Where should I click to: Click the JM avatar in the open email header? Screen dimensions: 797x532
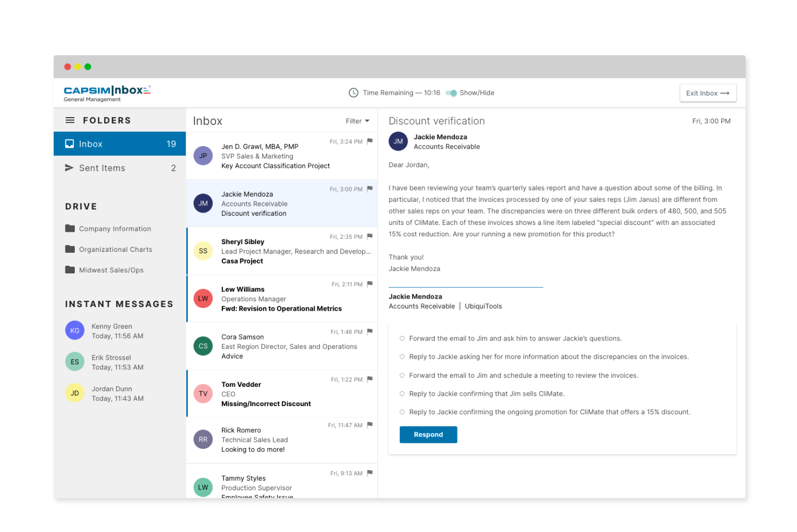click(398, 141)
